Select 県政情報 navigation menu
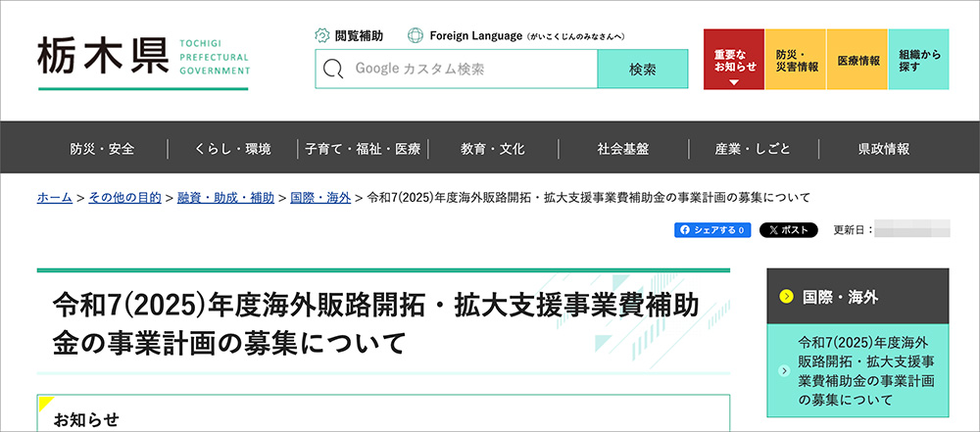The image size is (980, 432). click(884, 150)
